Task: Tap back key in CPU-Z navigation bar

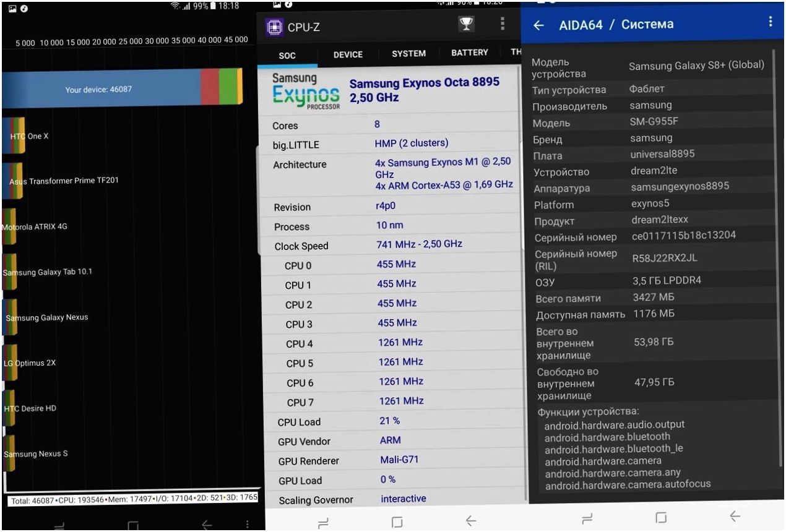Action: tap(470, 521)
